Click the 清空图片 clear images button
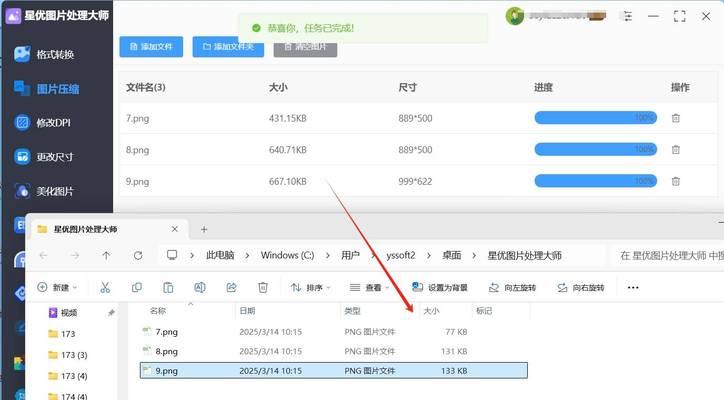 click(305, 48)
